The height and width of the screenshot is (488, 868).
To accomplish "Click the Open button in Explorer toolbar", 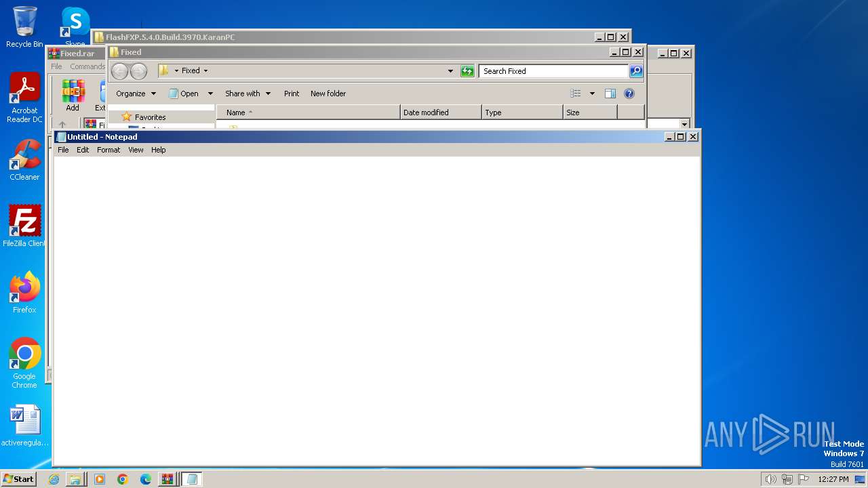I will click(184, 94).
